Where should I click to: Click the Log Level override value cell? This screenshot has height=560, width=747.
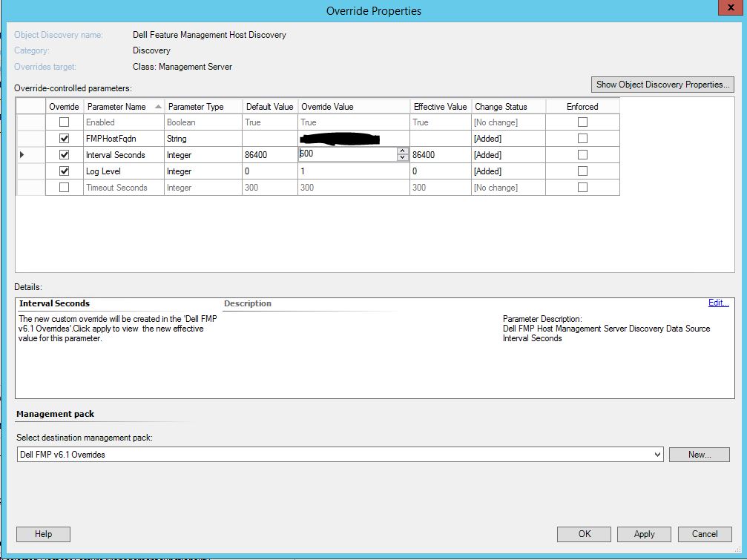pyautogui.click(x=354, y=171)
